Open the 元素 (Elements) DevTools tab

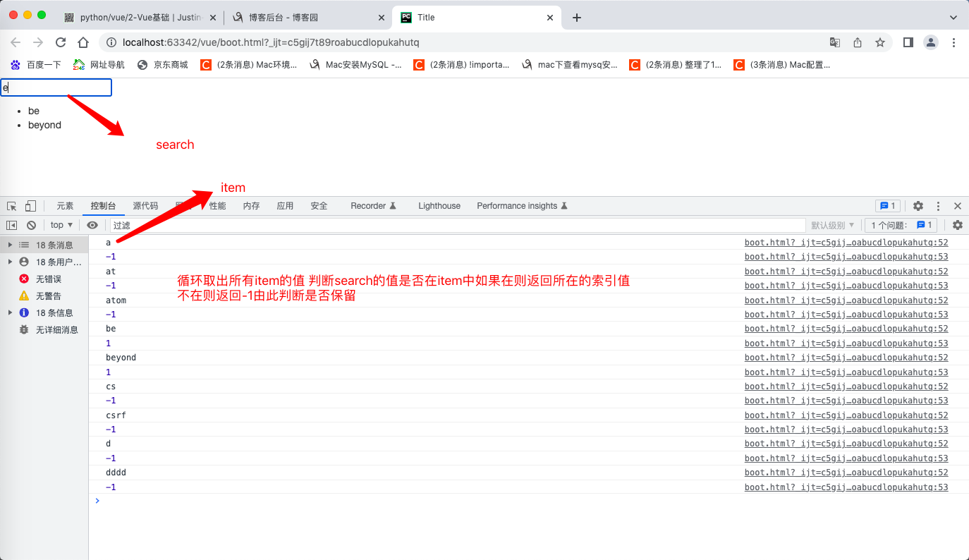65,206
